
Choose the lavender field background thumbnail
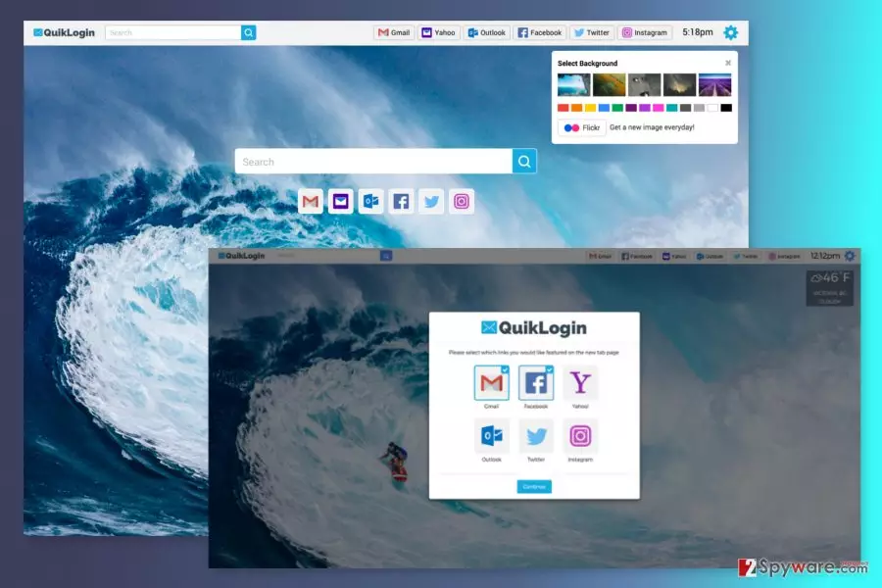click(x=715, y=85)
